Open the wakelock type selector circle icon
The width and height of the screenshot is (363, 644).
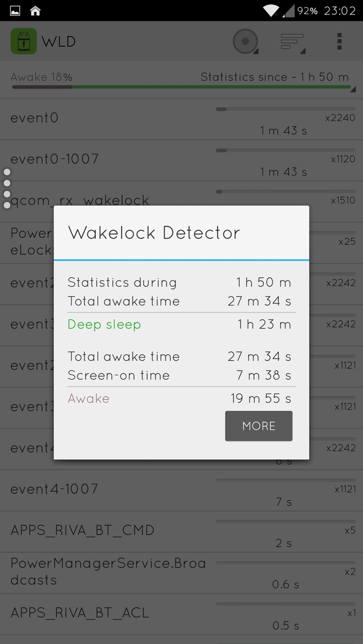pos(245,42)
